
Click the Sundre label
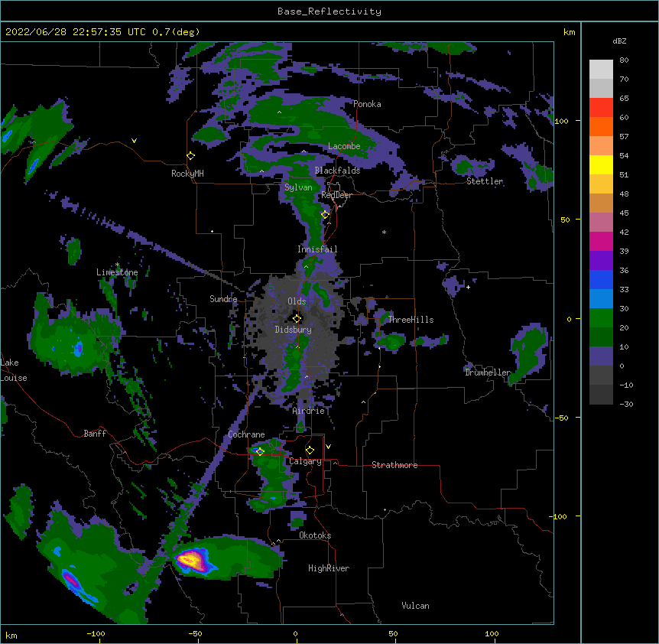tap(223, 299)
